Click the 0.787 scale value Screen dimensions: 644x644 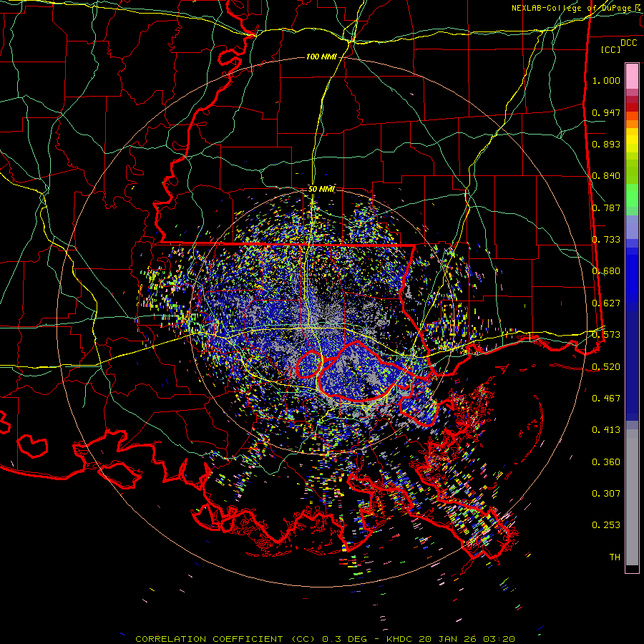(606, 208)
